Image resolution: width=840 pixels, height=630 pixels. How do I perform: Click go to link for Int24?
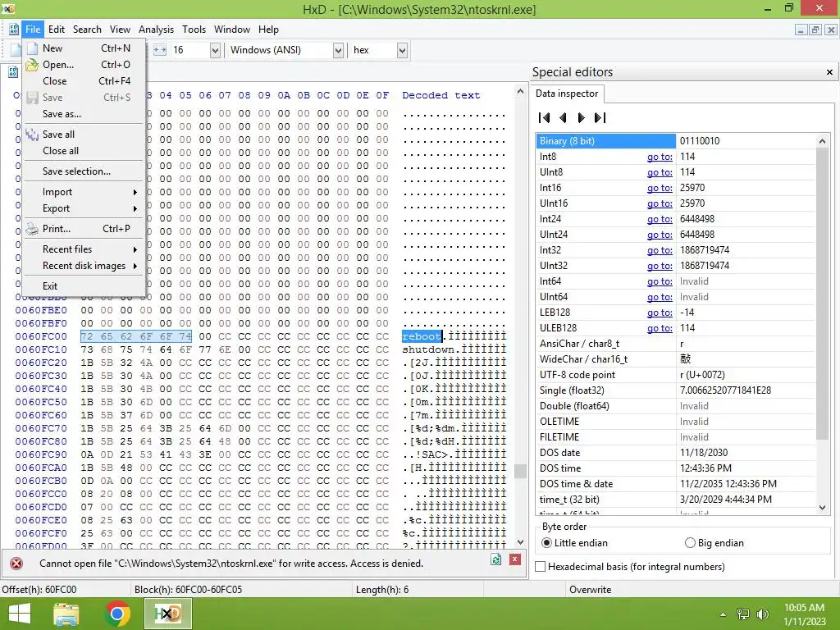660,219
